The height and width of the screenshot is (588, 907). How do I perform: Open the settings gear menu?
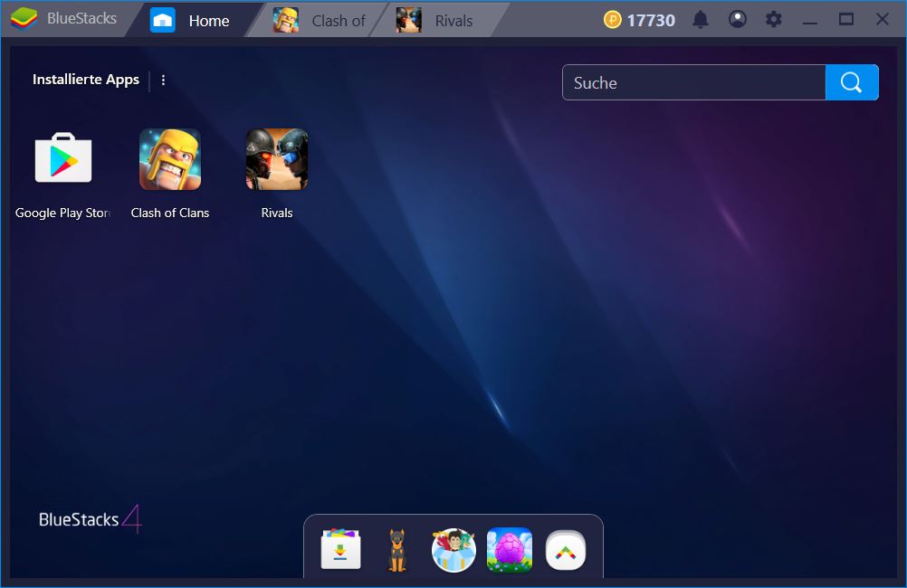pyautogui.click(x=773, y=19)
